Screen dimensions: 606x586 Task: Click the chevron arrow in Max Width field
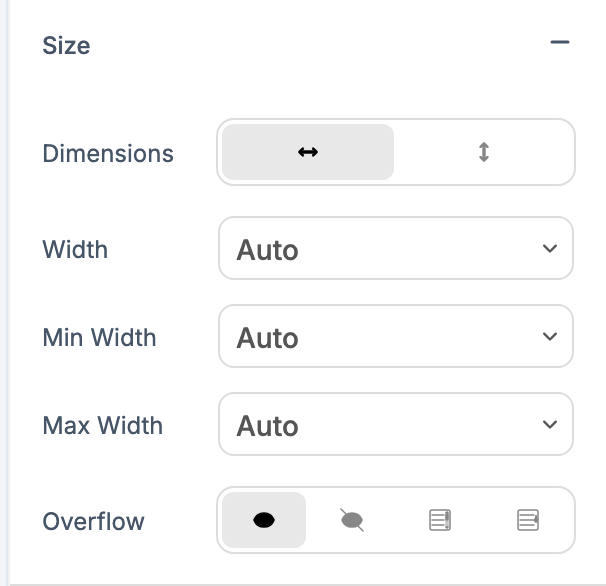pyautogui.click(x=549, y=425)
